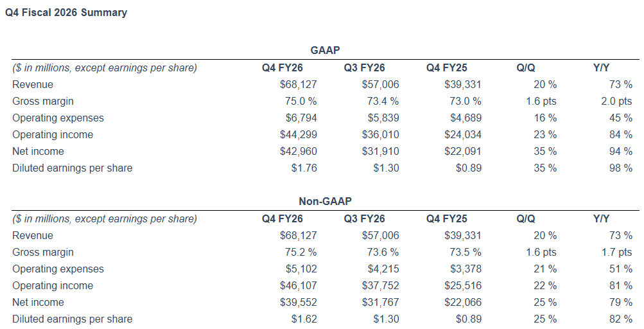Click the GAAP table title
Screen dimensions: 644x329
coord(325,49)
